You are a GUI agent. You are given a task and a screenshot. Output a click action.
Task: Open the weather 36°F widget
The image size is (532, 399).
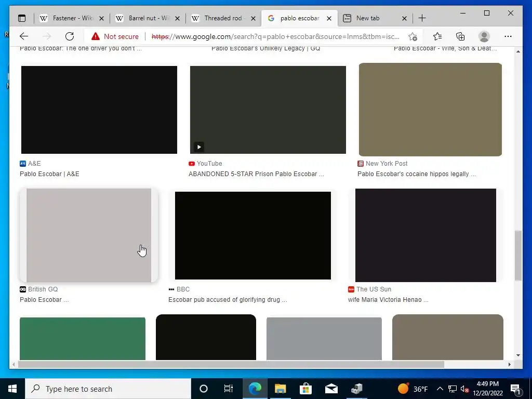[x=413, y=389]
